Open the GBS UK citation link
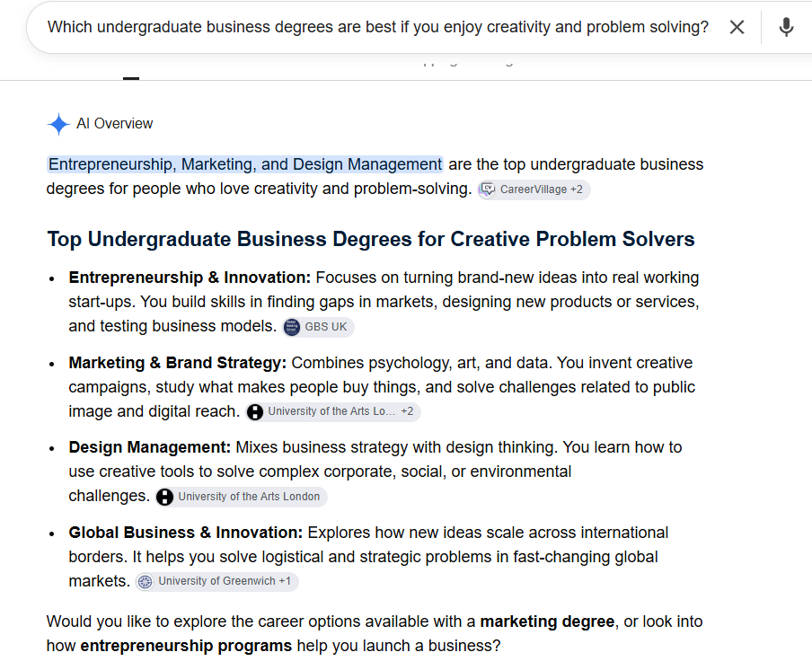Screen dimensions: 812x670 click(x=318, y=327)
